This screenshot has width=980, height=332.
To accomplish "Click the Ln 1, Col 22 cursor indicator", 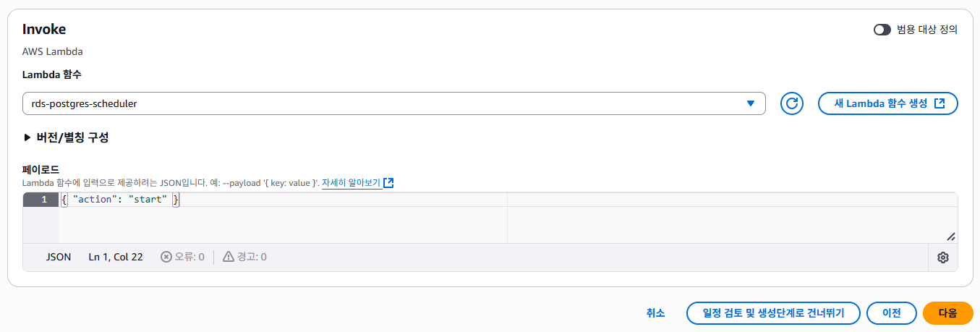I will click(x=116, y=257).
